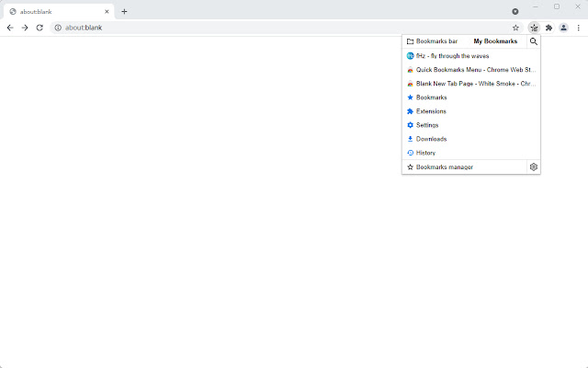Select the My Bookmarks tab
Image resolution: width=588 pixels, height=368 pixels.
495,41
